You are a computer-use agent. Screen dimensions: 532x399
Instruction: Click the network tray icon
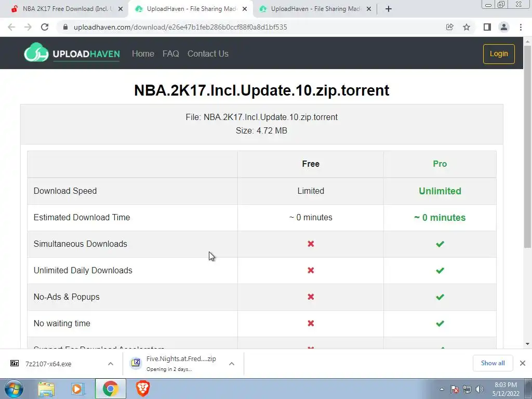[x=467, y=389]
